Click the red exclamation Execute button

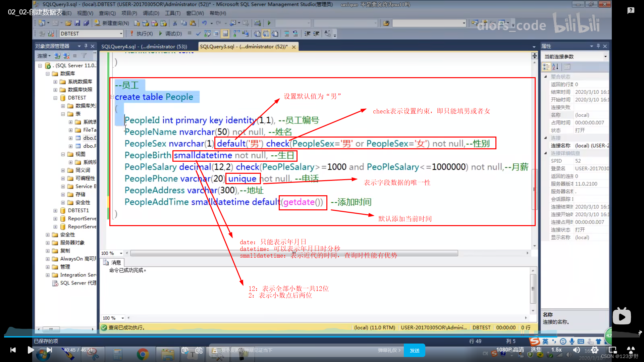[141, 34]
